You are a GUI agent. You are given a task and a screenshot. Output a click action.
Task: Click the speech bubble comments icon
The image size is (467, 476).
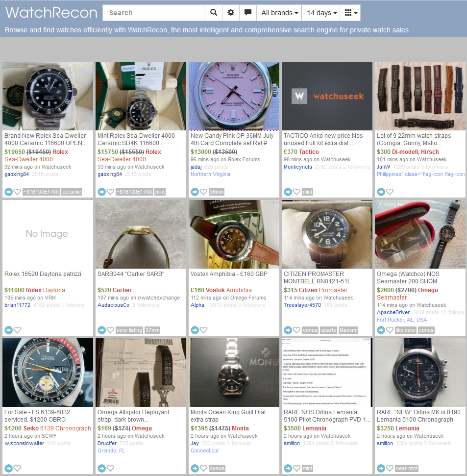[248, 13]
